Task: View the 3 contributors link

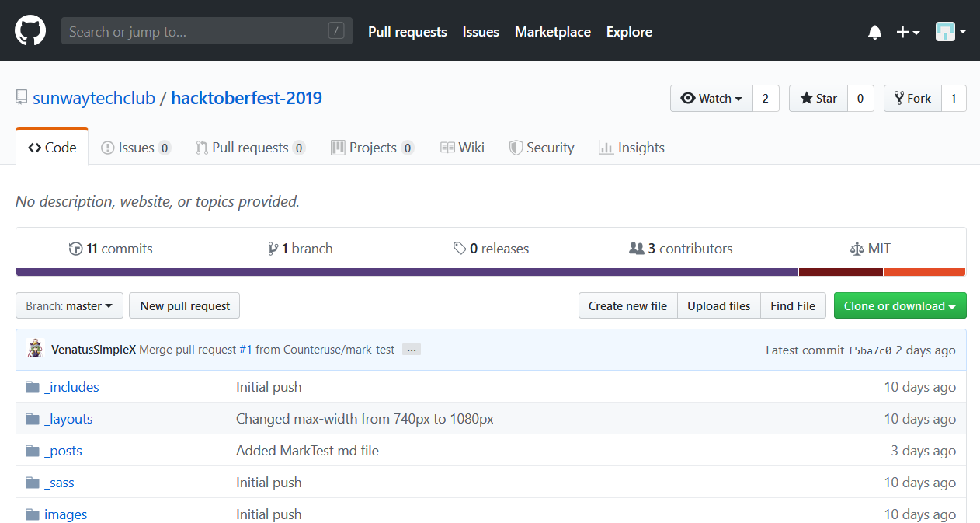Action: pos(681,249)
